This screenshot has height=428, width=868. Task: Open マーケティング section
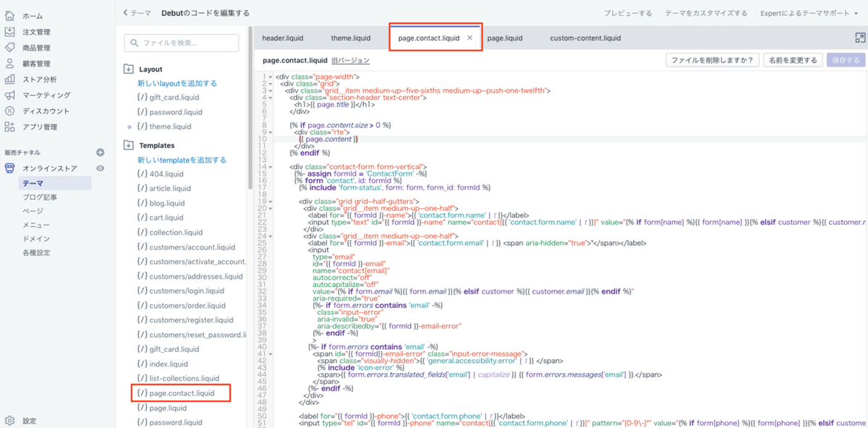tap(46, 95)
